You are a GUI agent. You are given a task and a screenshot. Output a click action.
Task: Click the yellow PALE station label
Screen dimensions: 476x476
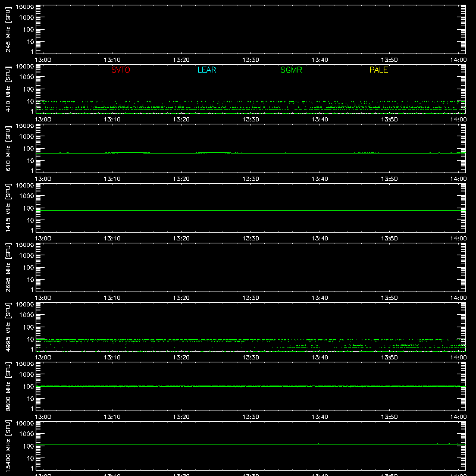tap(378, 70)
